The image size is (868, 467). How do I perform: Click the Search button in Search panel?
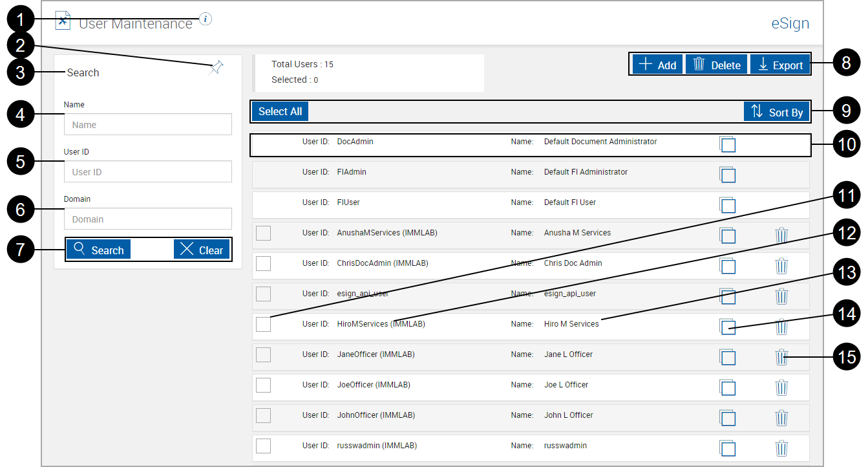[x=99, y=250]
